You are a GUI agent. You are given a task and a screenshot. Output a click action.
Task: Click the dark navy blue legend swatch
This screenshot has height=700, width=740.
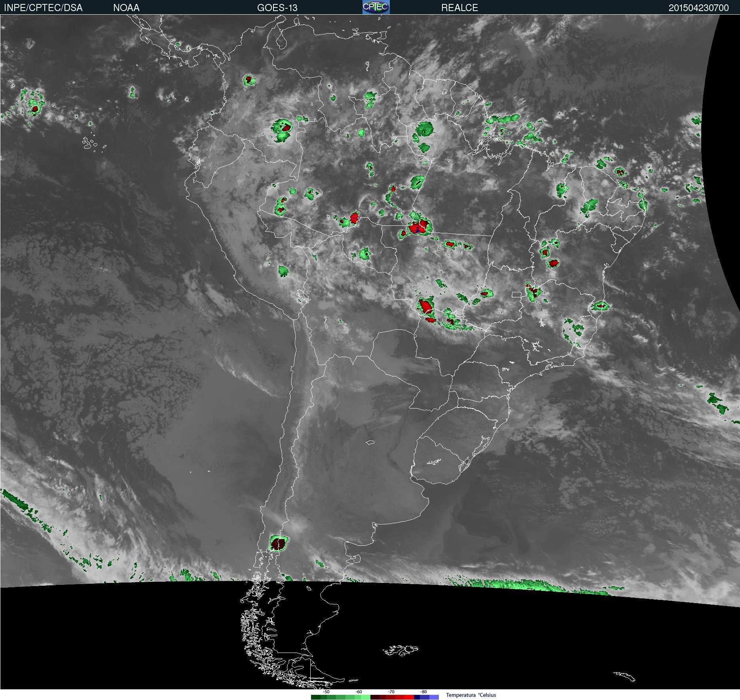417,697
